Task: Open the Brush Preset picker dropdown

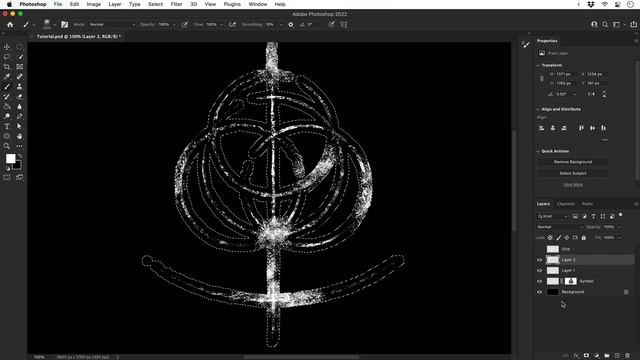Action: 55,24
